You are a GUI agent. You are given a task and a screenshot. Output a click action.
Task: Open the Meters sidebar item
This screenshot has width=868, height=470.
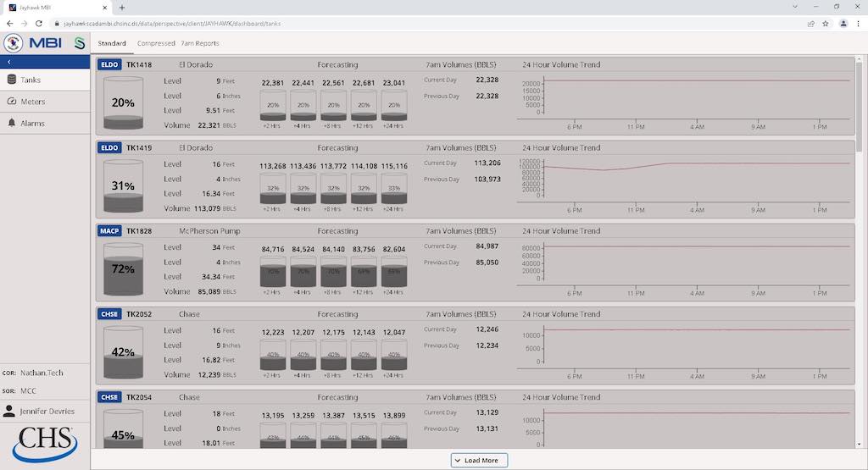pos(45,102)
